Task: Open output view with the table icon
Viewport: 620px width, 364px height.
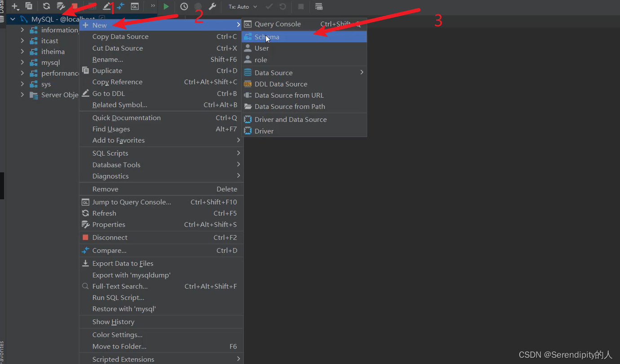Action: tap(319, 7)
